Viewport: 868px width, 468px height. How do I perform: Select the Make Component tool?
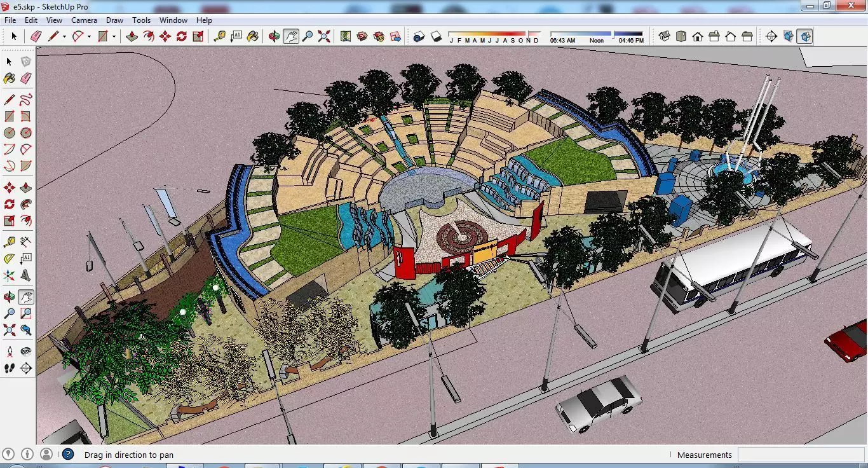point(25,62)
